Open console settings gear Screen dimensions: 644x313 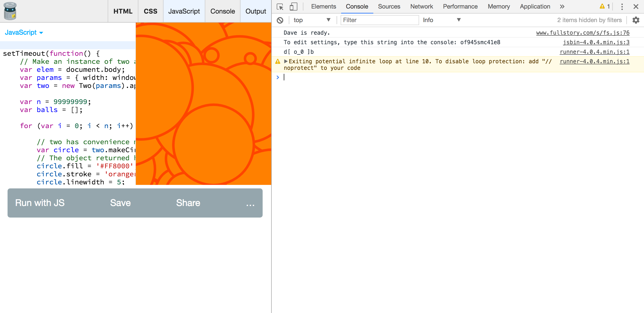tap(636, 20)
